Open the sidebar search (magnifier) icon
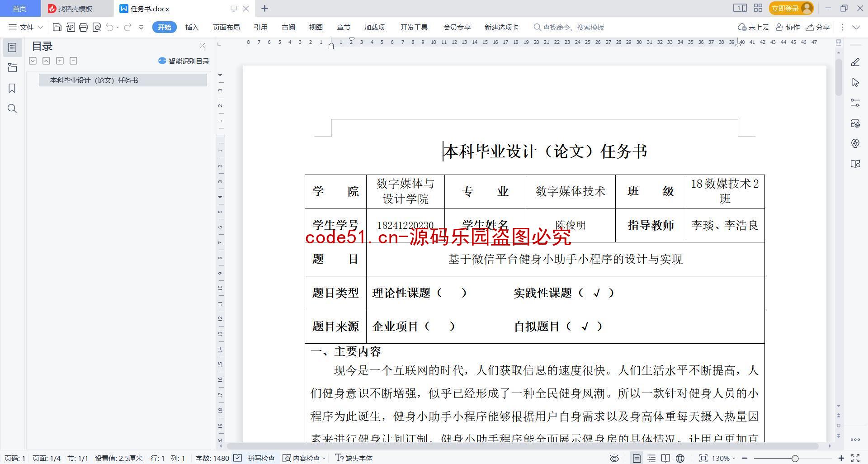 (12, 109)
